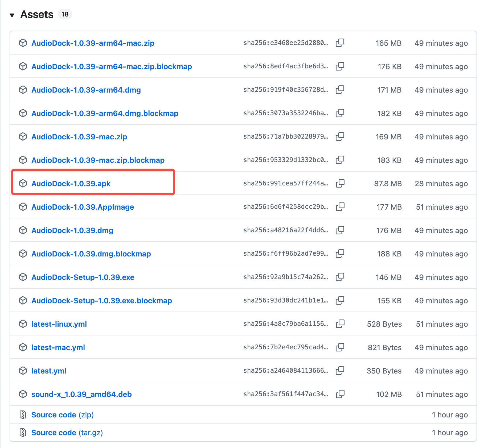Download Source code (tar.gz)
Screen dimensions: 484x448
67,433
